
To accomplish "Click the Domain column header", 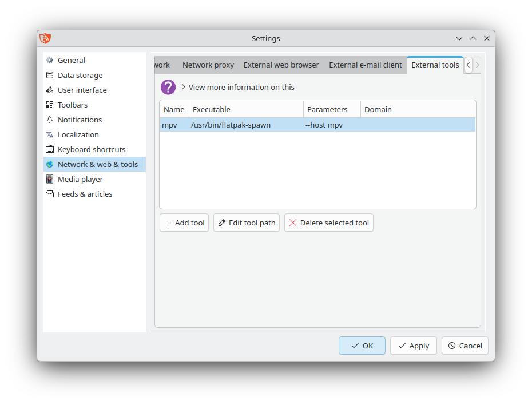I will pyautogui.click(x=418, y=110).
